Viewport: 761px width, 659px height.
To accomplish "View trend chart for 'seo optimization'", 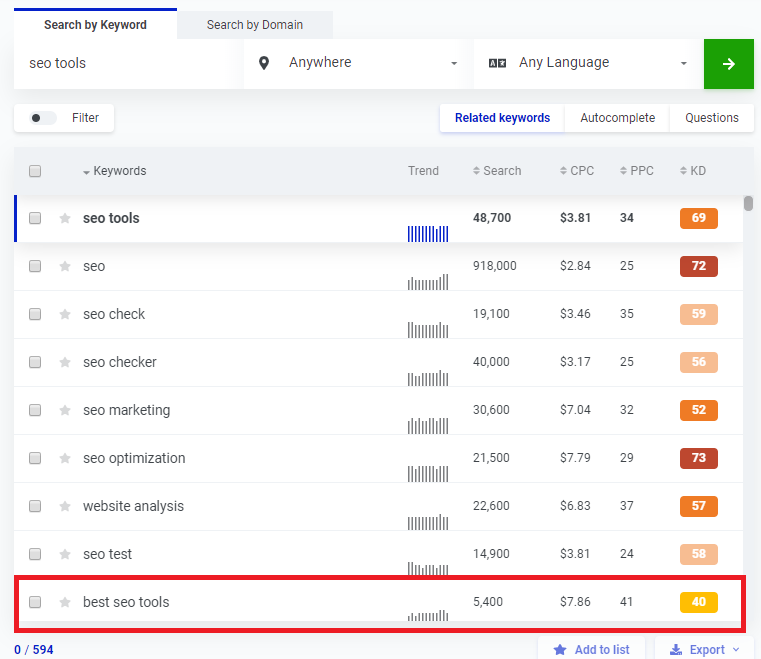I will click(x=428, y=474).
